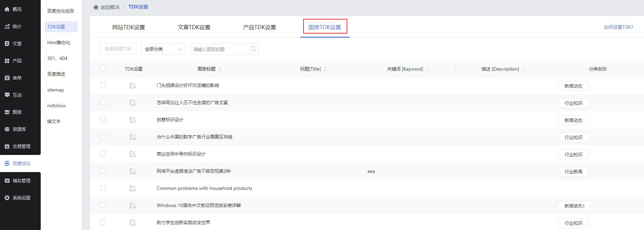644x230 pixels.
Task: Click the 批量设置TDK button
Action: point(118,49)
